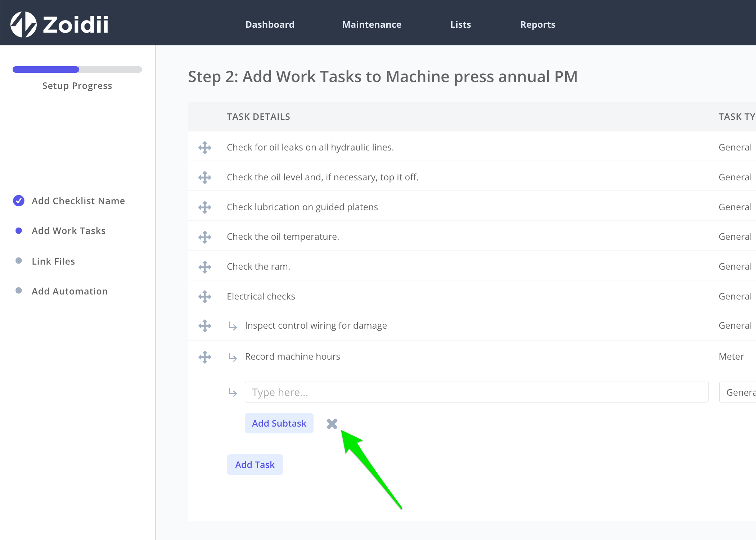The image size is (756, 540).
Task: Grab move handle for Check the ram
Action: click(205, 267)
